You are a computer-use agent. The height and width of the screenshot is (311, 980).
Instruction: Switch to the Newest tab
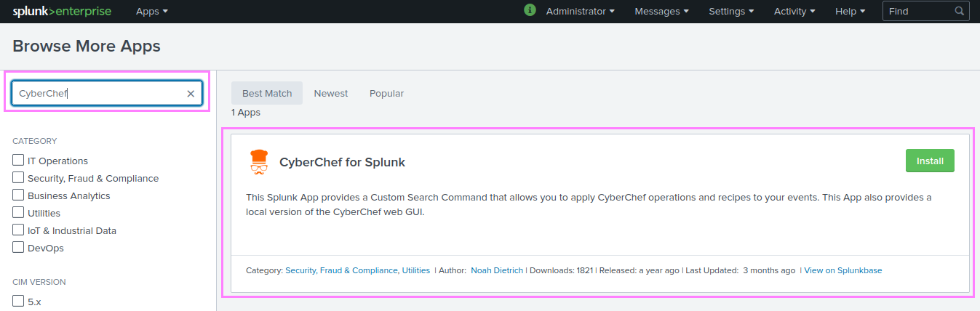coord(331,93)
